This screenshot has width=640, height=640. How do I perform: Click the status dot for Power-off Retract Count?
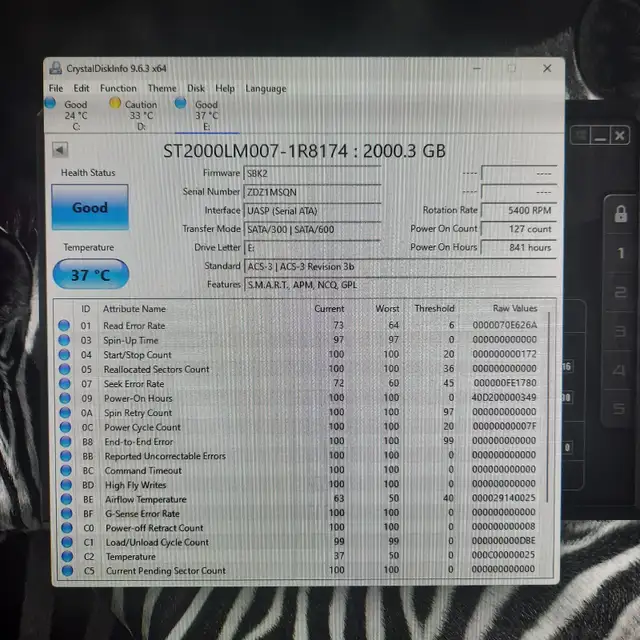pos(67,527)
